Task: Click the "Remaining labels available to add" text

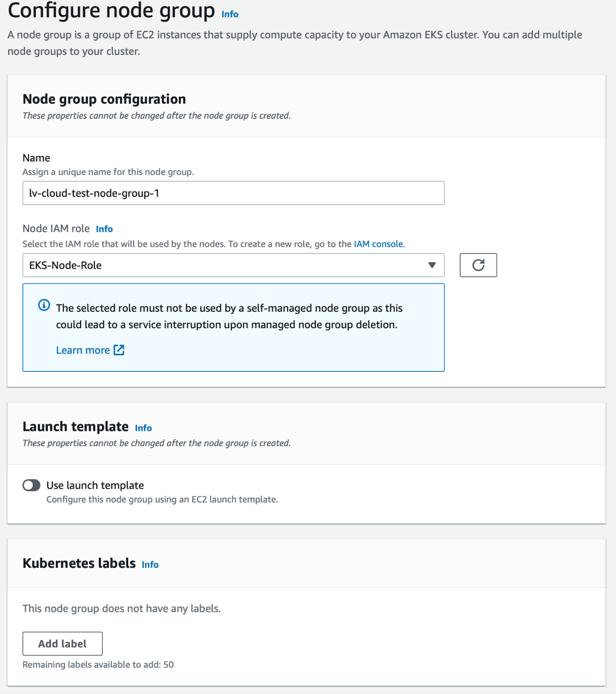Action: coord(98,665)
